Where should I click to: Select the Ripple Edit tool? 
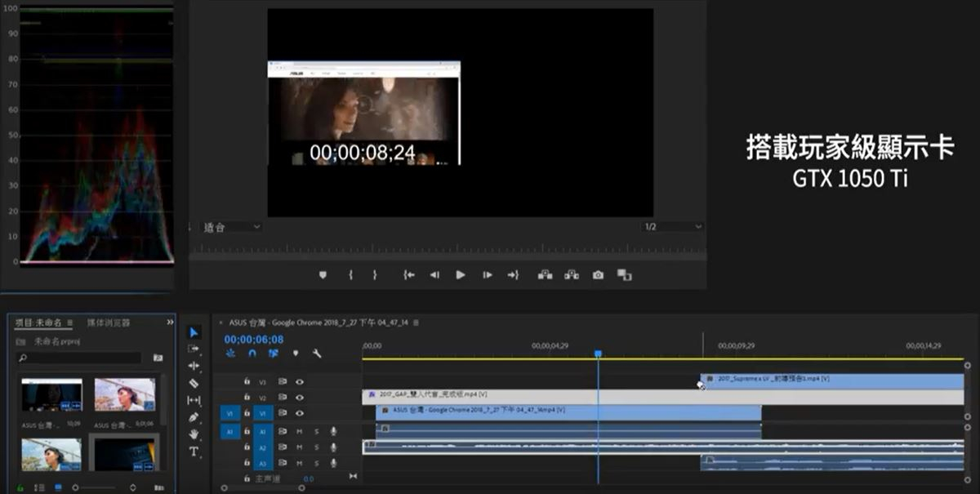click(x=194, y=366)
